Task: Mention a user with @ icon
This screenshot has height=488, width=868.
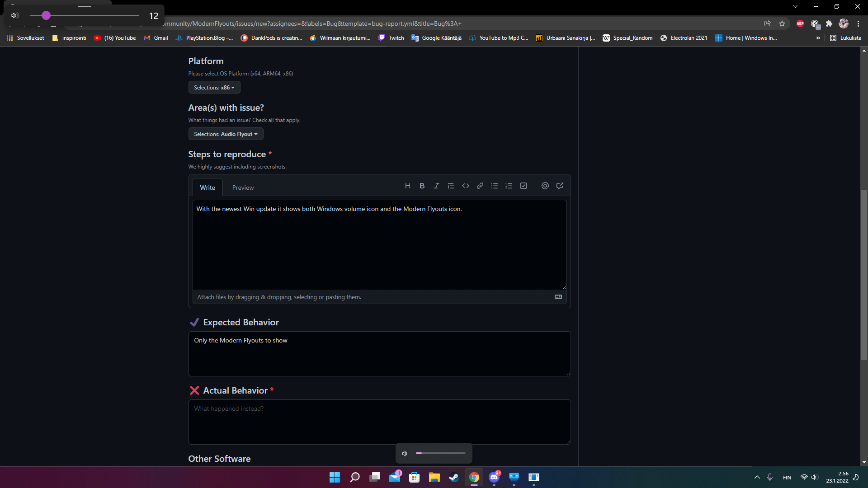Action: 545,186
